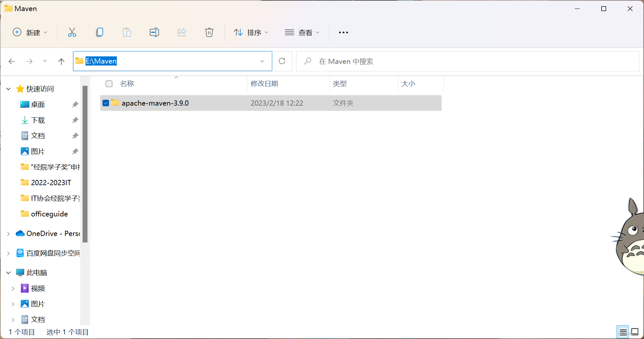Open the officeguide folder in sidebar

(44, 214)
